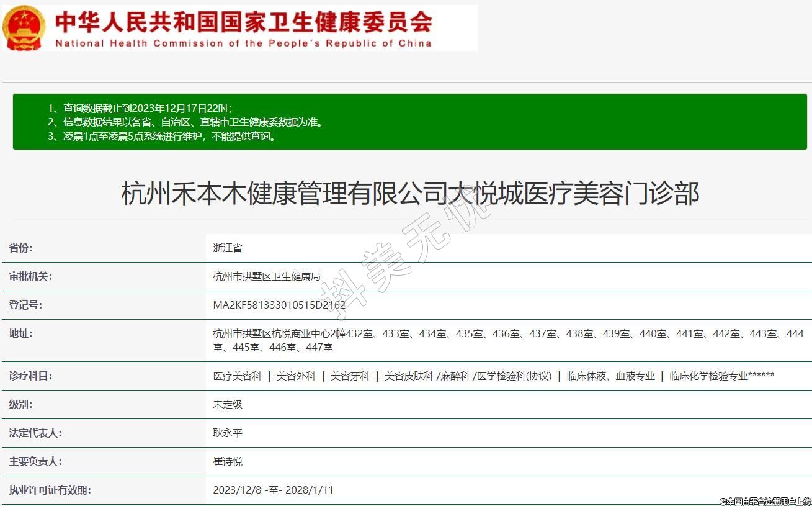Click the national emblem logo
812x506 pixels.
24,28
